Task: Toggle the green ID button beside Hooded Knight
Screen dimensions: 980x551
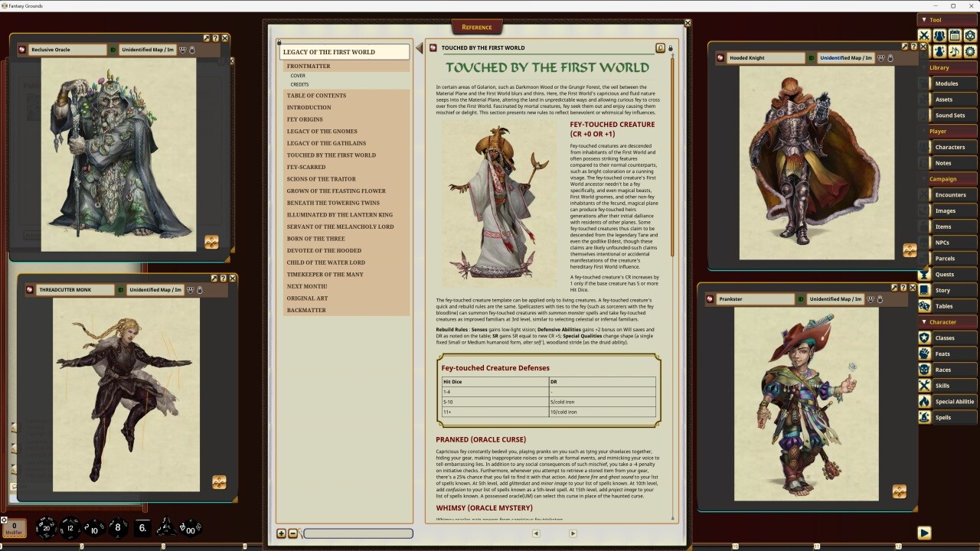Action: (811, 57)
